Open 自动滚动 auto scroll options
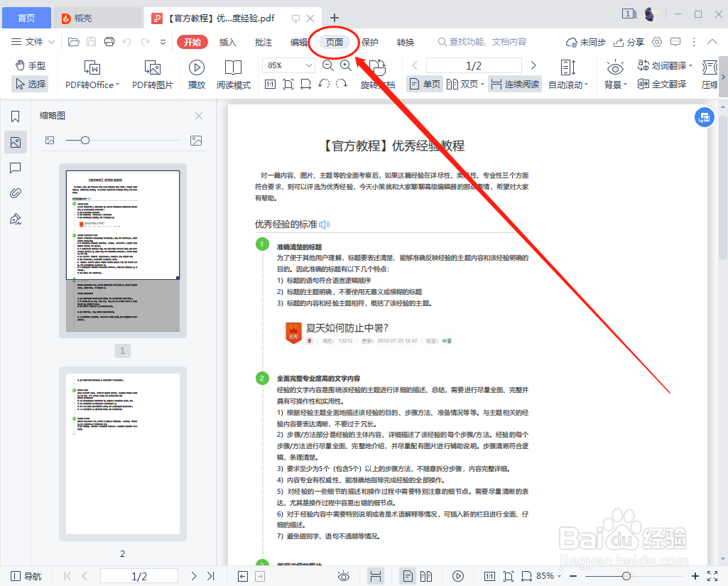The height and width of the screenshot is (586, 728). [x=568, y=75]
